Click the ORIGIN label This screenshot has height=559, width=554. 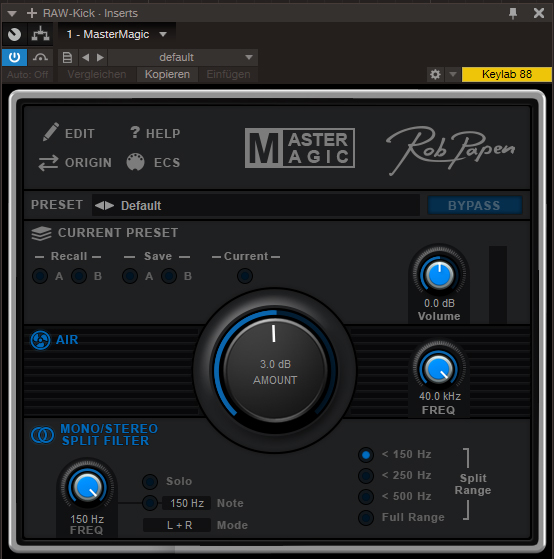tap(88, 163)
